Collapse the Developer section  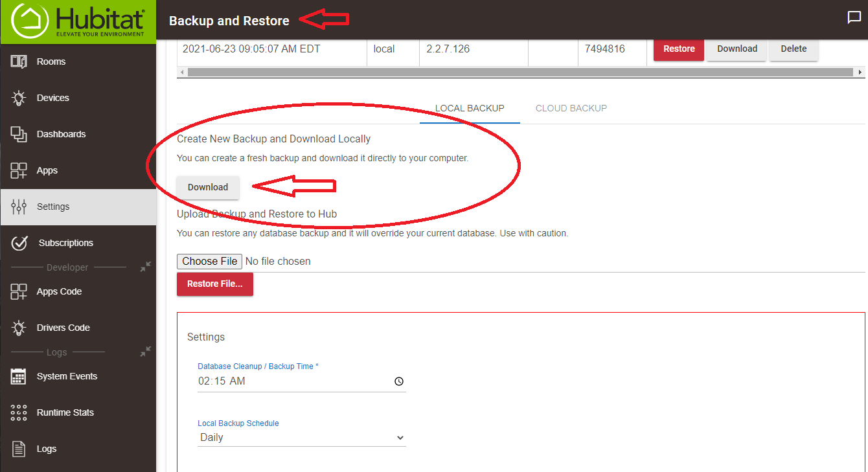pyautogui.click(x=146, y=267)
